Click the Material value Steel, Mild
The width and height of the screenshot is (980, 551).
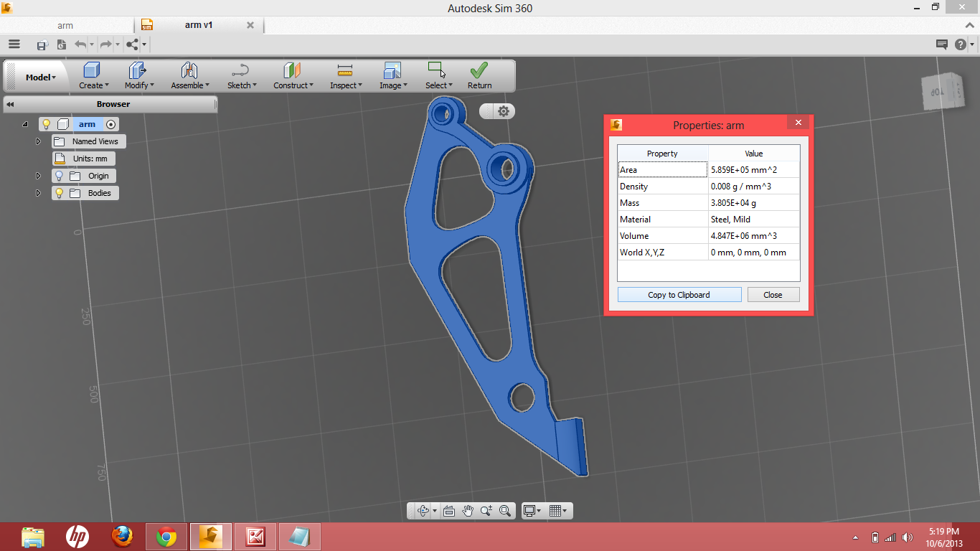[730, 220]
